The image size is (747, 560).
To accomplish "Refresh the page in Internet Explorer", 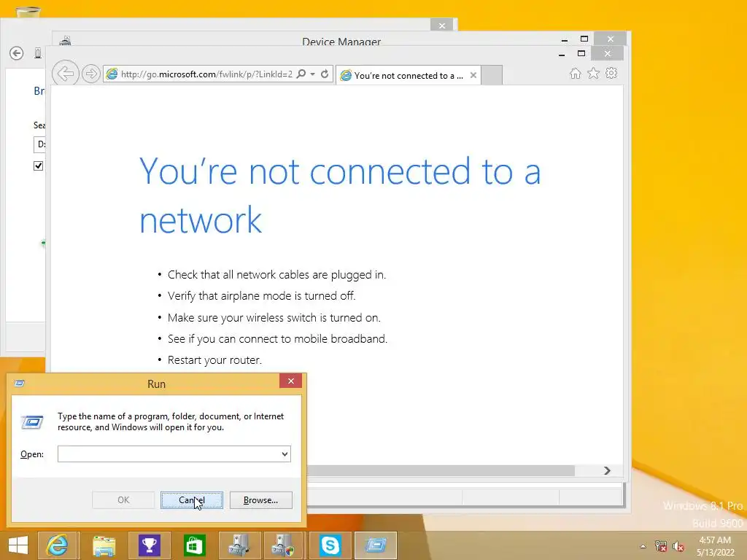I will 325,74.
